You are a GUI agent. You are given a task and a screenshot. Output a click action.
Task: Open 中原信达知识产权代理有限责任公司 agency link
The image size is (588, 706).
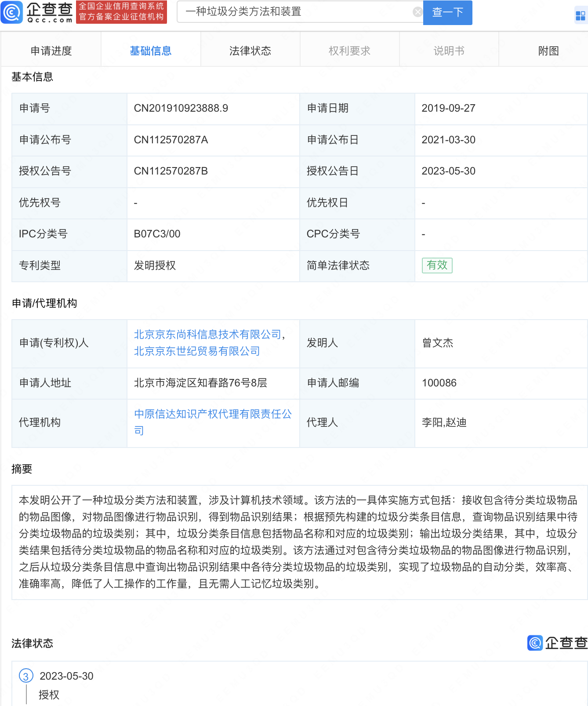[x=213, y=422]
